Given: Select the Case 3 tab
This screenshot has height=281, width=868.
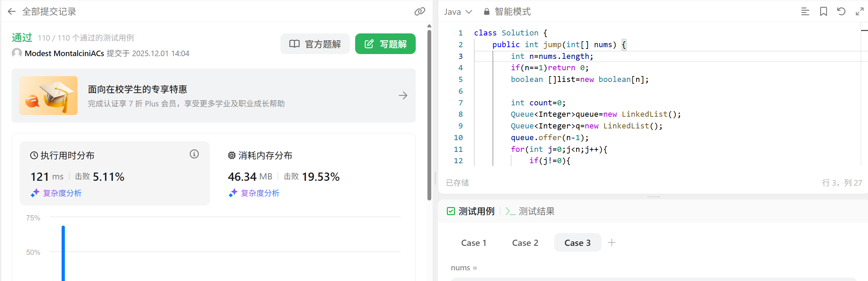Looking at the screenshot, I should (578, 243).
